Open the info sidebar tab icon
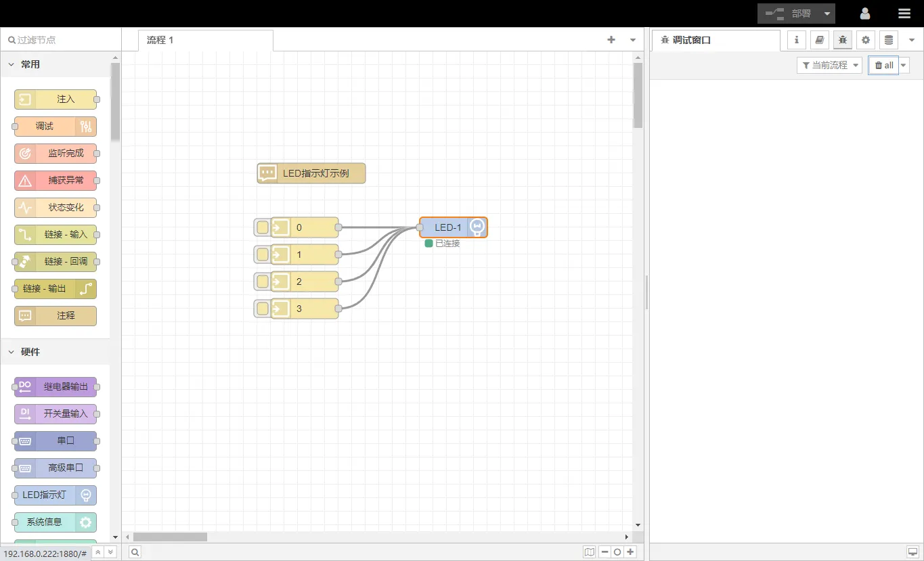 pos(797,40)
